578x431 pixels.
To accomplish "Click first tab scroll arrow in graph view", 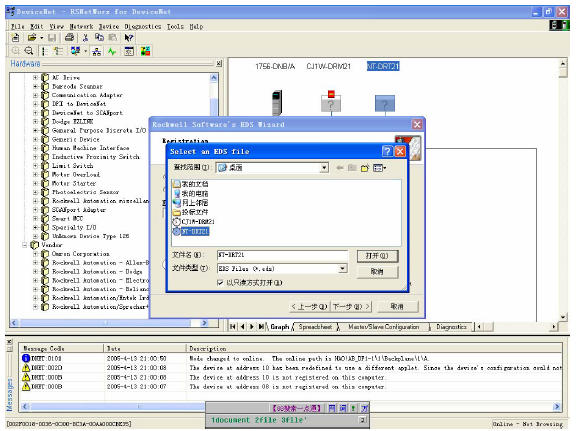I will pos(233,327).
